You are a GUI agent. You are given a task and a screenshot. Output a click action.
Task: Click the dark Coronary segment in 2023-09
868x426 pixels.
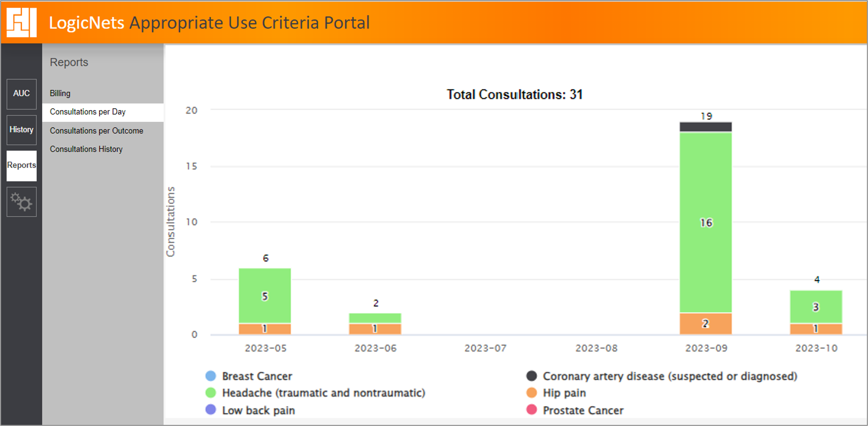[x=706, y=127]
